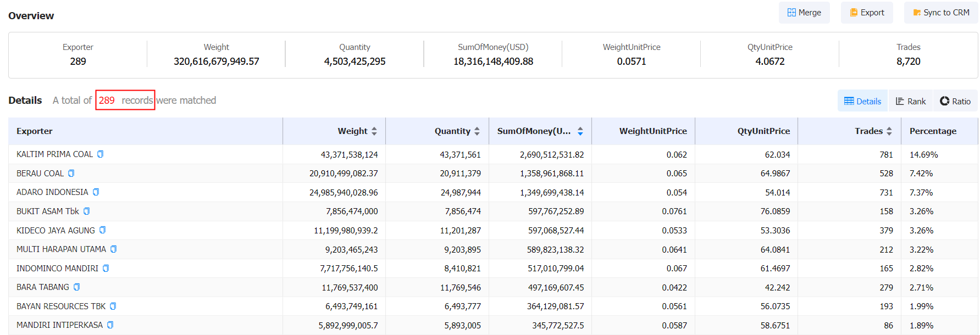The width and height of the screenshot is (980, 335).
Task: Select overview SumOfMoney value 18,316,148,409.88
Action: [x=493, y=62]
